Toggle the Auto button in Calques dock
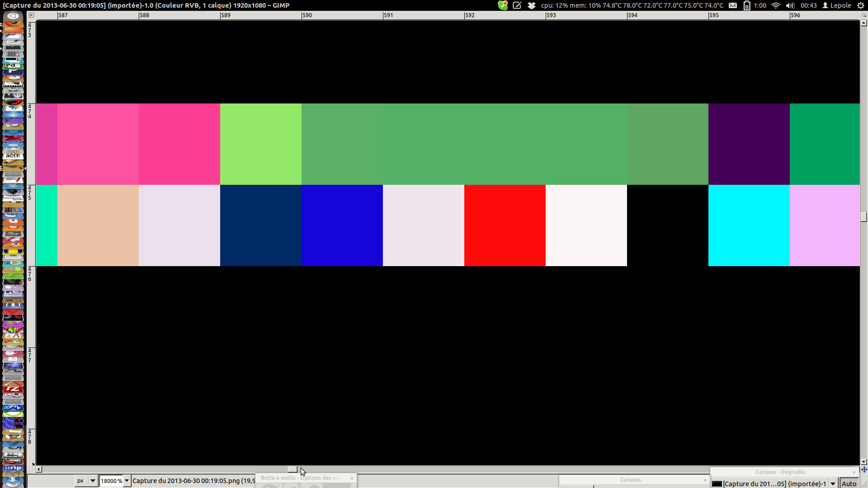This screenshot has height=488, width=868. coord(849,483)
